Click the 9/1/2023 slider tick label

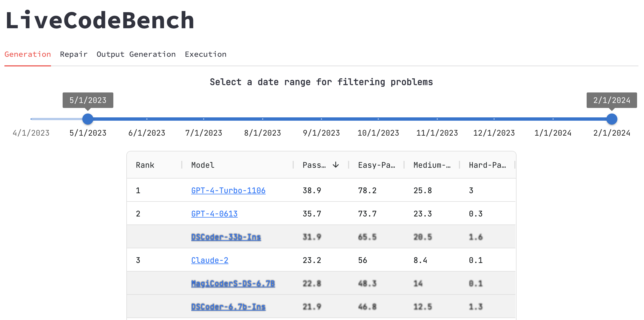pyautogui.click(x=321, y=133)
